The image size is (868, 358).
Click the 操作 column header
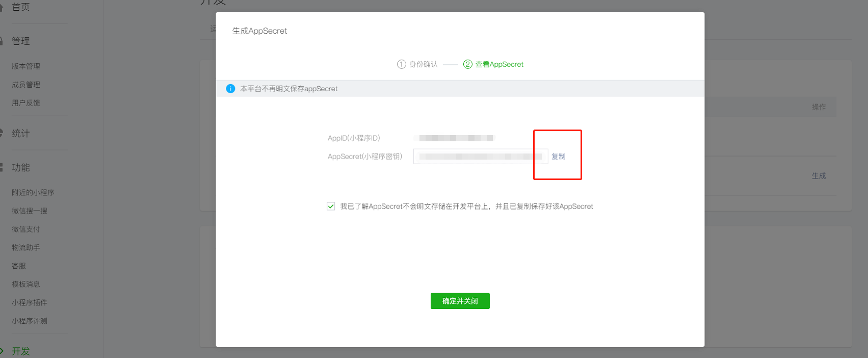pyautogui.click(x=819, y=107)
